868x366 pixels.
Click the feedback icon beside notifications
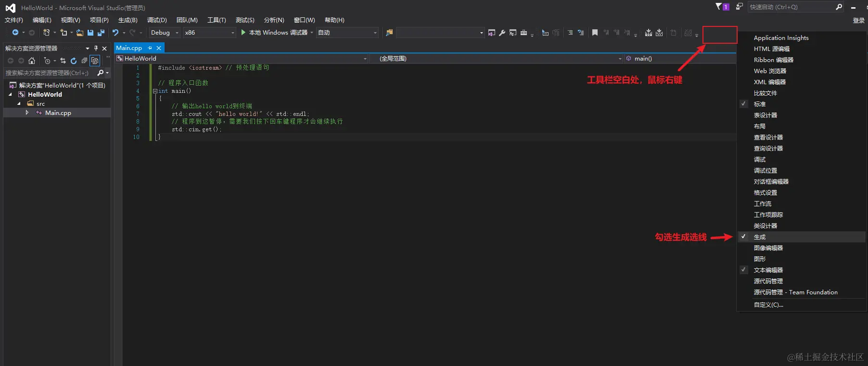pos(740,7)
